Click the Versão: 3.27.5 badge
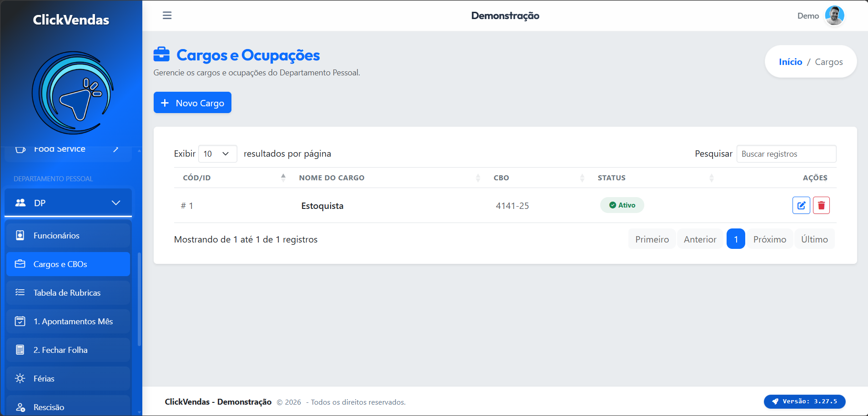 [804, 401]
